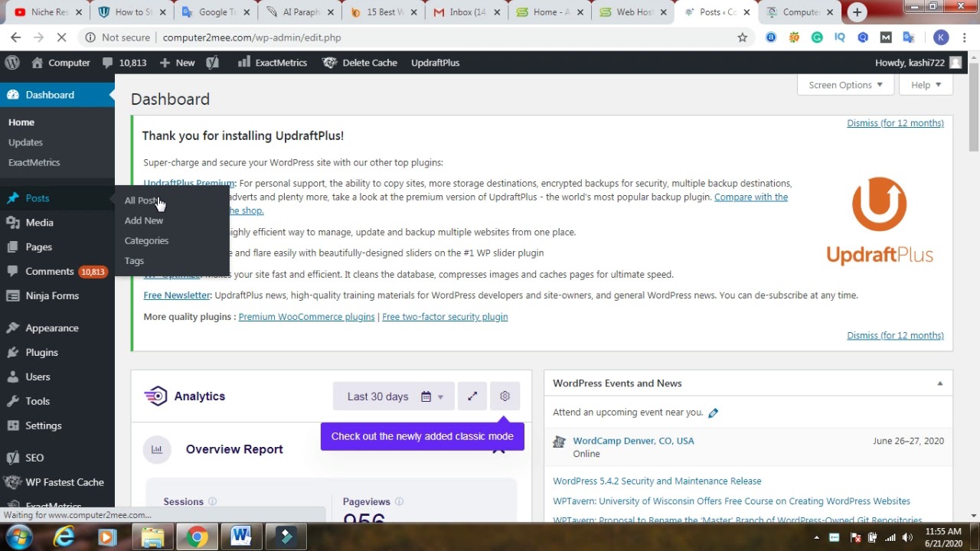Open a new Chrome tab

(857, 12)
